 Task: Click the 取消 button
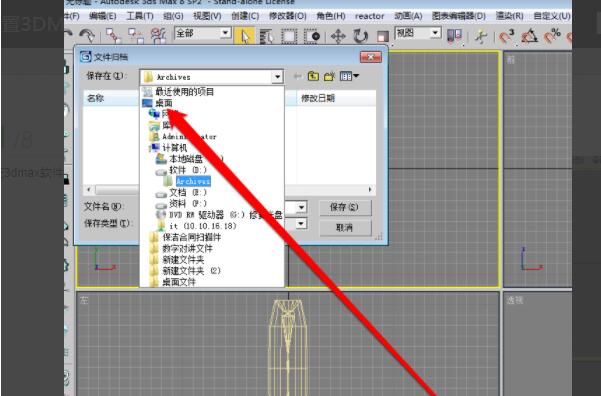point(345,228)
